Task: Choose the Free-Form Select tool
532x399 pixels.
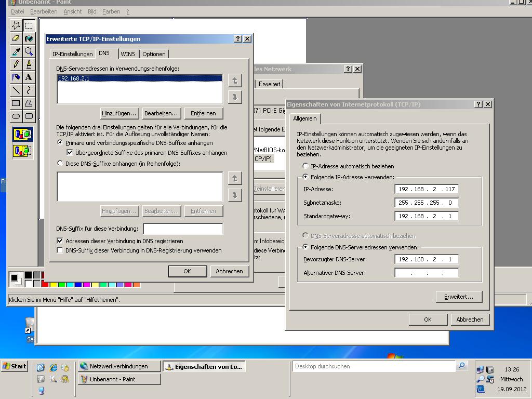Action: [x=16, y=25]
